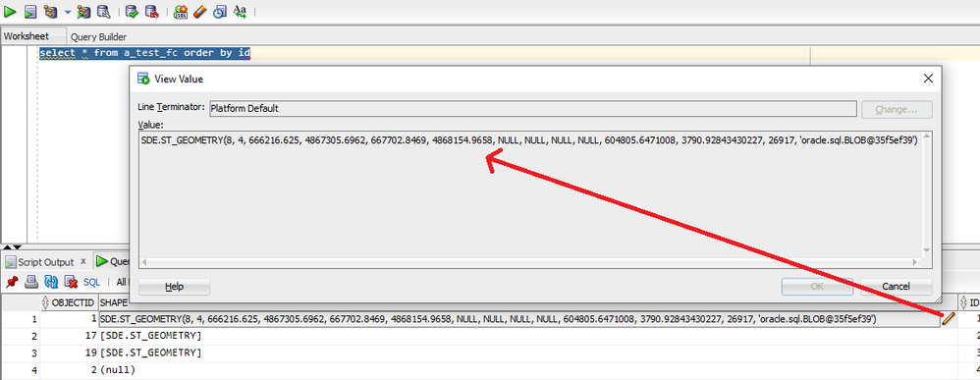
Task: Click the Line Terminator field
Action: [x=532, y=108]
